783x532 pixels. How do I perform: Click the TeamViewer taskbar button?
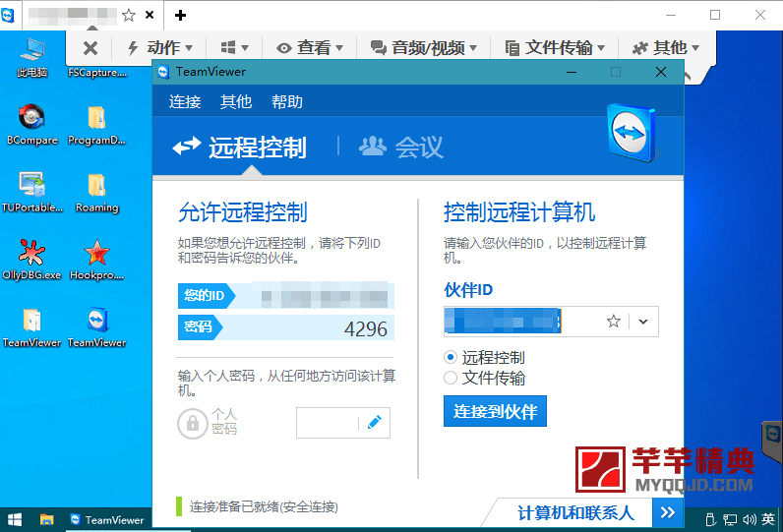[x=107, y=520]
